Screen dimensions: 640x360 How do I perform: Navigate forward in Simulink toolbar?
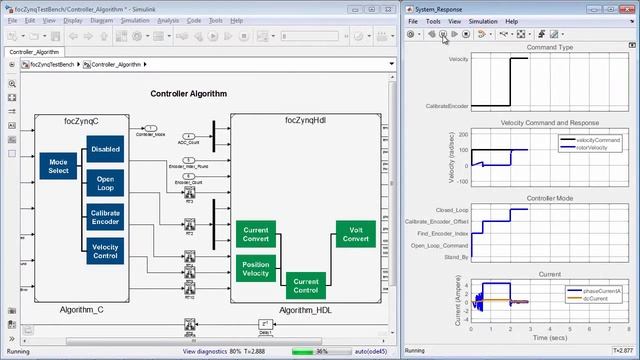[88, 36]
